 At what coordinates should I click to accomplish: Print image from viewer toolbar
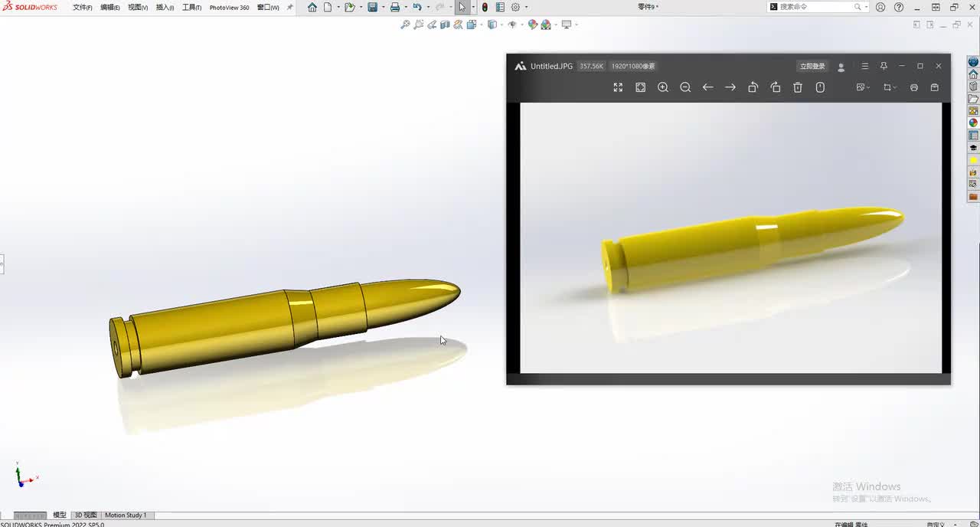913,87
